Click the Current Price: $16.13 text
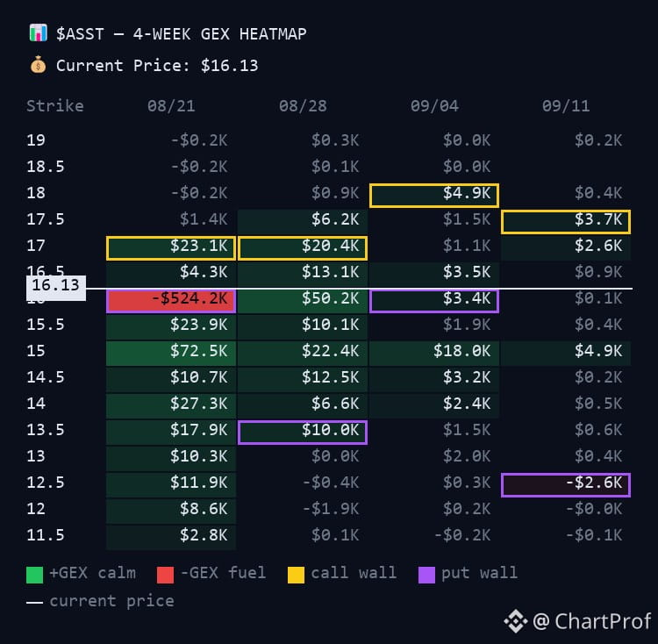The width and height of the screenshot is (658, 644). pos(157,66)
